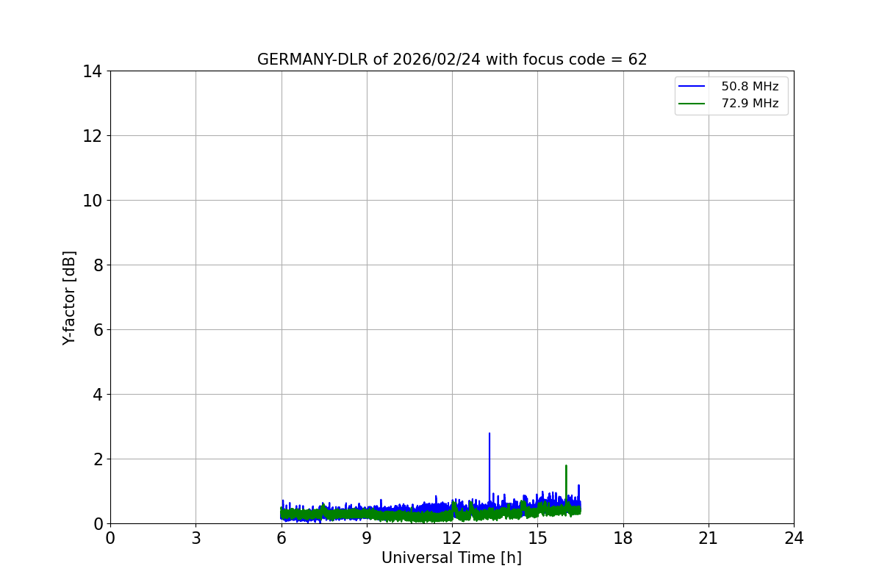Click y-axis tick label 8

(97, 265)
